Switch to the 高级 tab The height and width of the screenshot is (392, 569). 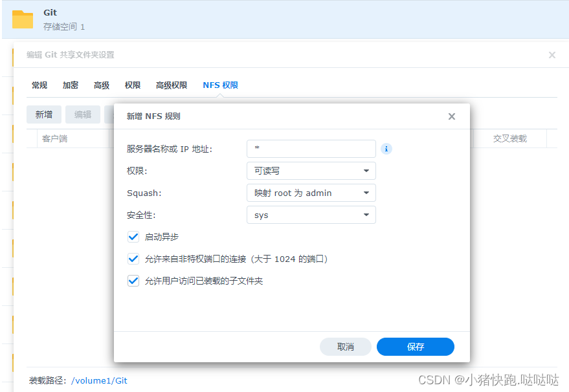tap(102, 85)
